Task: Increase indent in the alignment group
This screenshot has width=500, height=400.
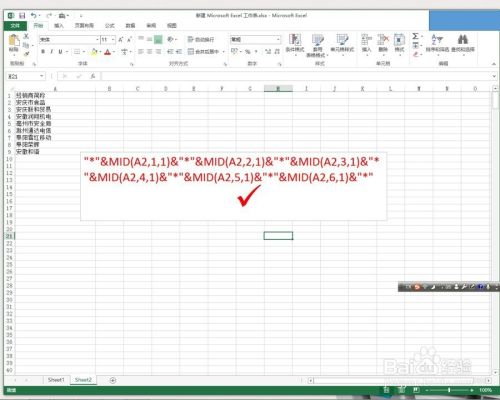Action: tap(179, 52)
